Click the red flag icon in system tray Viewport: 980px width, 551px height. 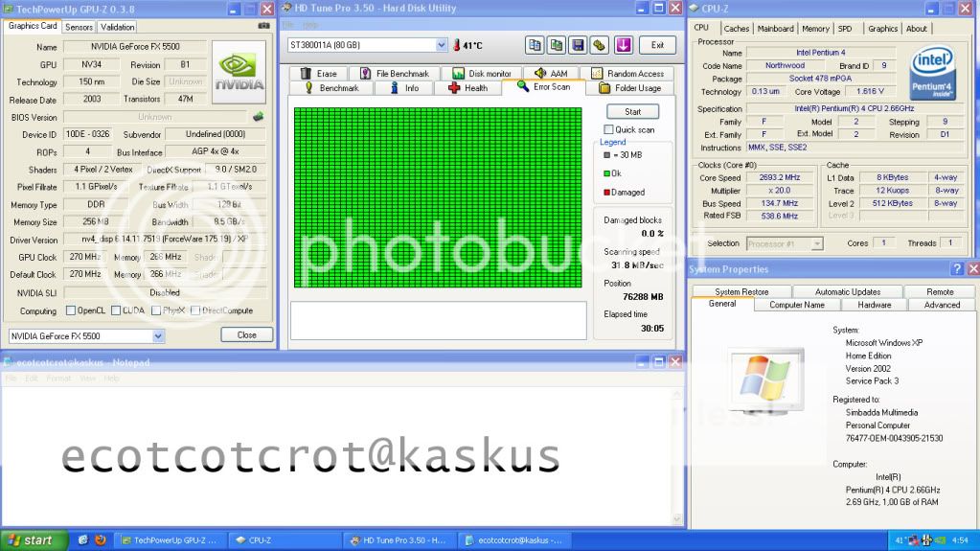[x=914, y=540]
